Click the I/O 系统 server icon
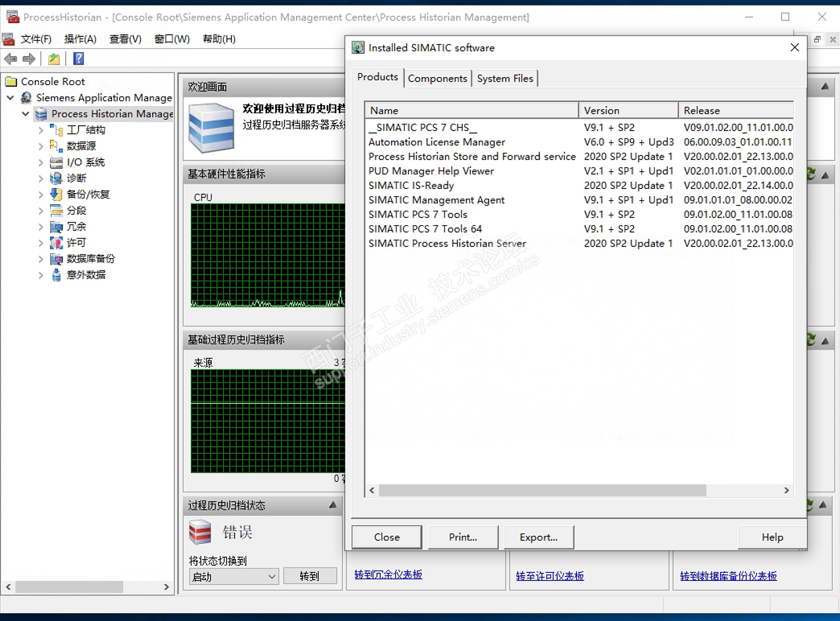 tap(57, 162)
